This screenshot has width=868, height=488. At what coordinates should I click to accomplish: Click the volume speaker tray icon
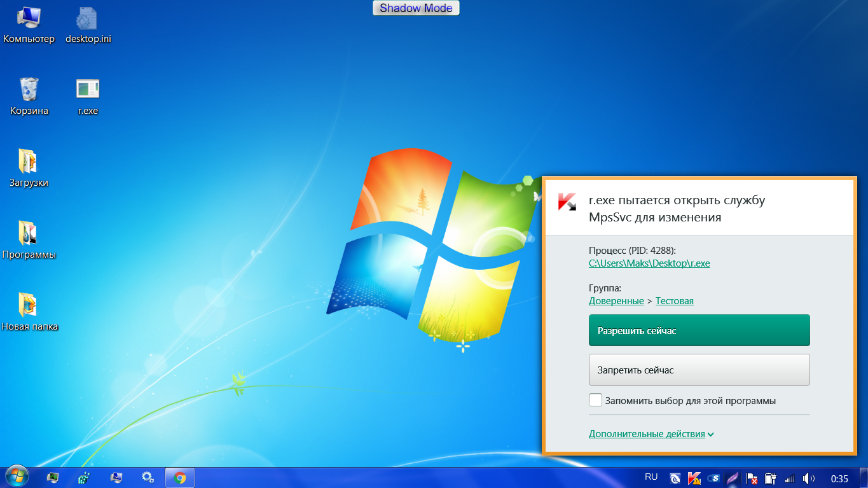(809, 478)
